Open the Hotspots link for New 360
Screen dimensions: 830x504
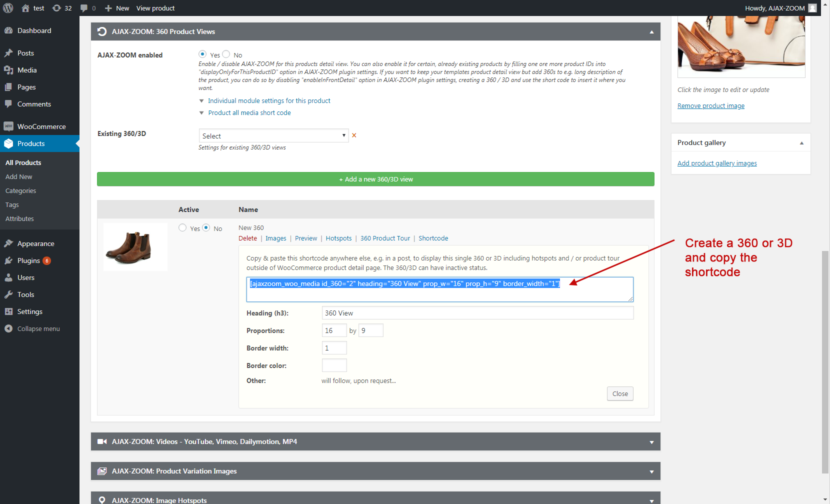coord(338,238)
